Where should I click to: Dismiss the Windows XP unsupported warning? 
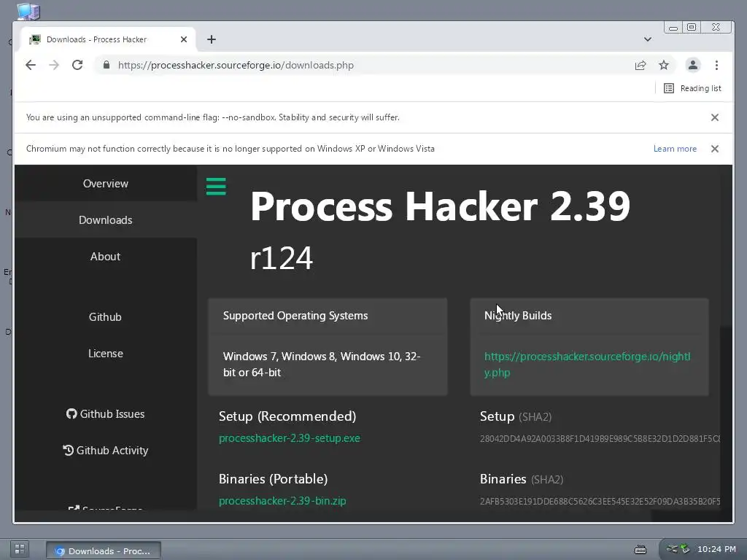click(715, 149)
